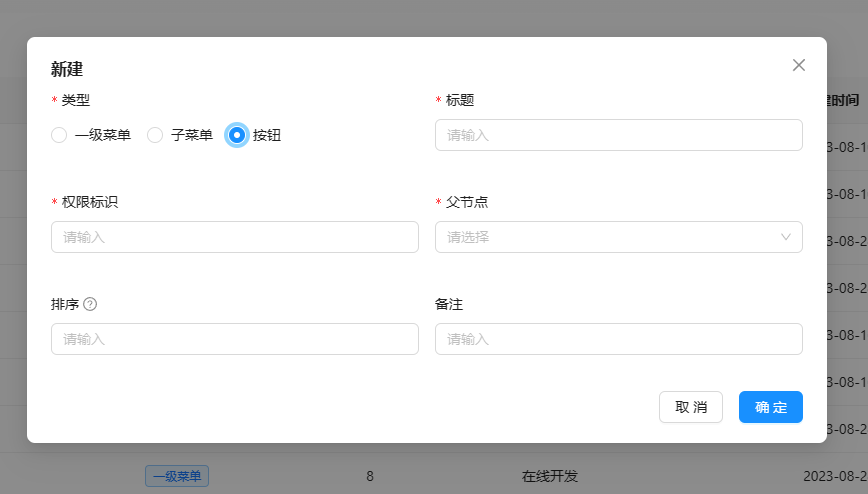Select the 按钮 type radio button
This screenshot has height=494, width=868.
coord(237,135)
